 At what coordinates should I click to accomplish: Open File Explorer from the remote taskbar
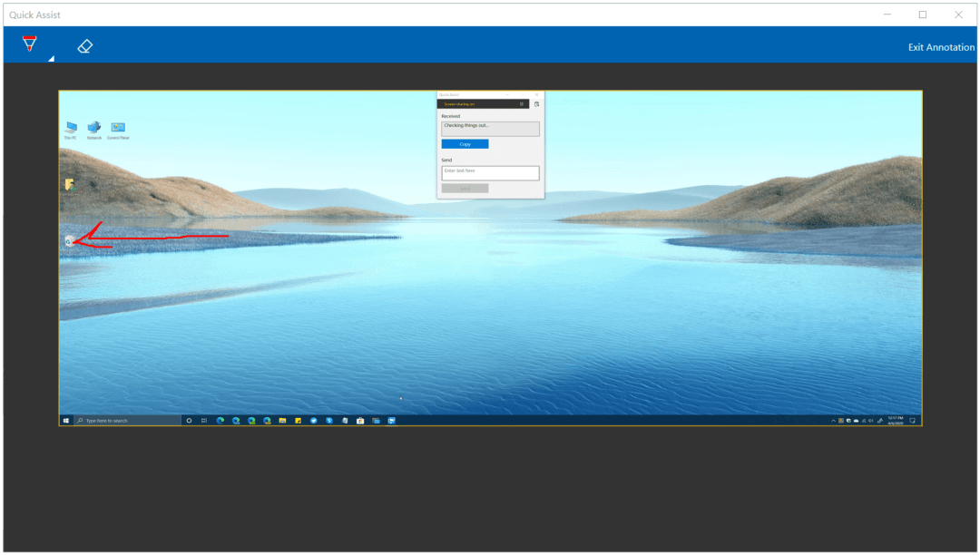tap(282, 420)
